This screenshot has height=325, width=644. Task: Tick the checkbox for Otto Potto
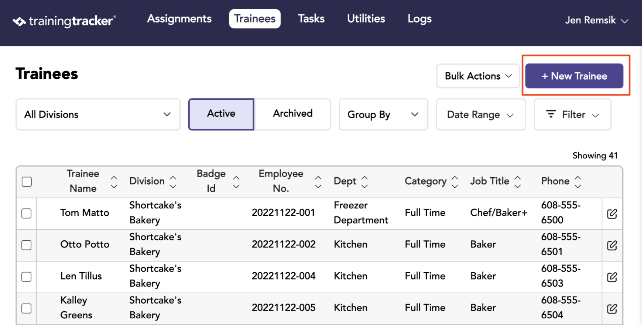27,245
